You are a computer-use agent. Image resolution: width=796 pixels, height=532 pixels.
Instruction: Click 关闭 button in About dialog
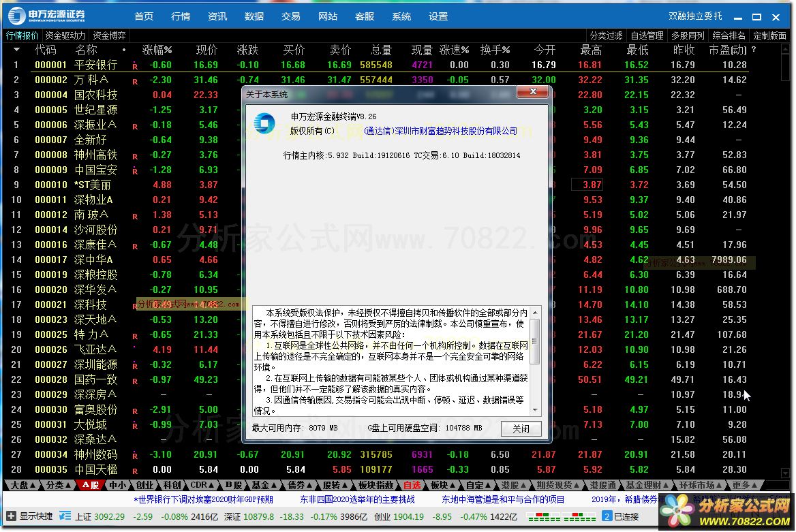(x=521, y=428)
